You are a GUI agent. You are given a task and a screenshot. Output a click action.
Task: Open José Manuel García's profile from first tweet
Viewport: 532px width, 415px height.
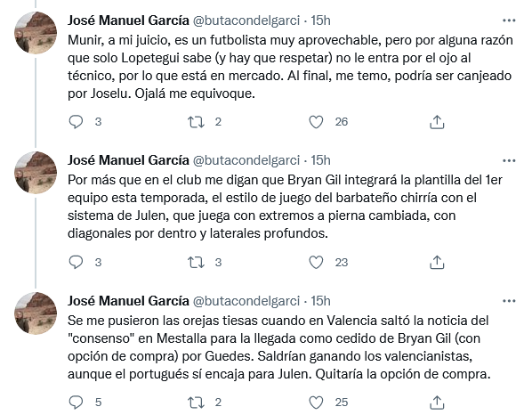click(x=128, y=20)
